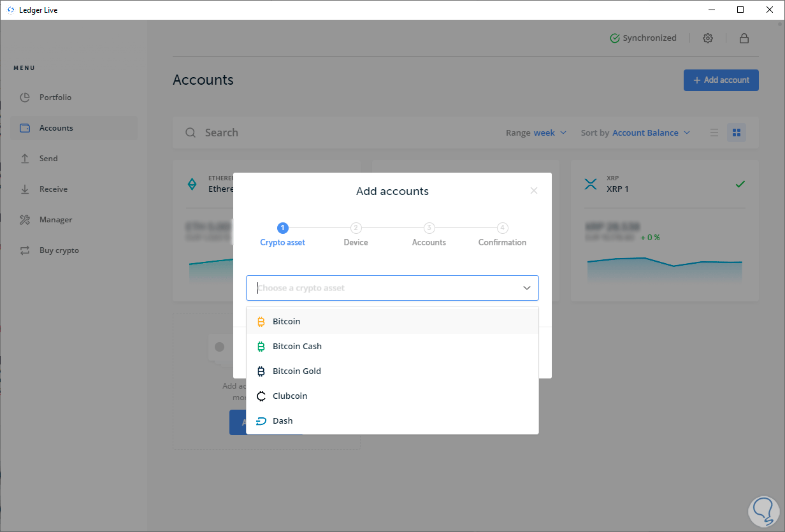This screenshot has height=532, width=785.
Task: Lock the app with padlock icon
Action: point(744,38)
